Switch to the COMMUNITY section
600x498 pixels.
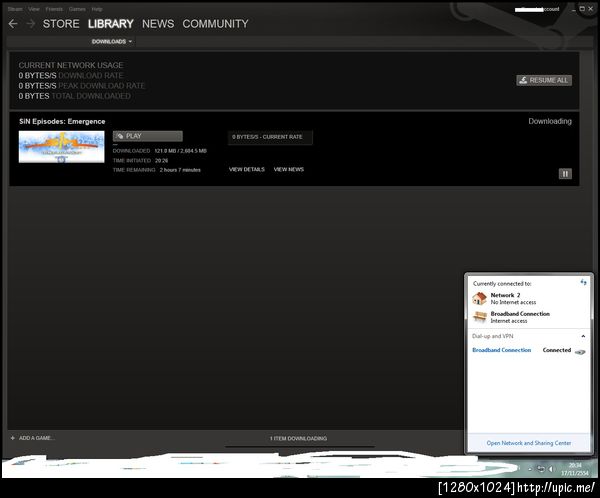(x=215, y=24)
